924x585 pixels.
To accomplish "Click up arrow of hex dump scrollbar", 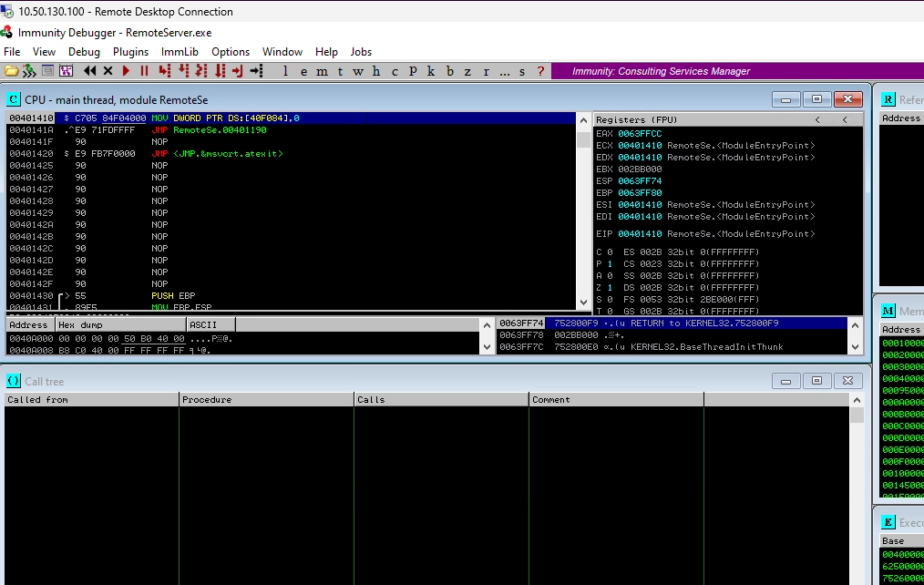I will (x=487, y=325).
